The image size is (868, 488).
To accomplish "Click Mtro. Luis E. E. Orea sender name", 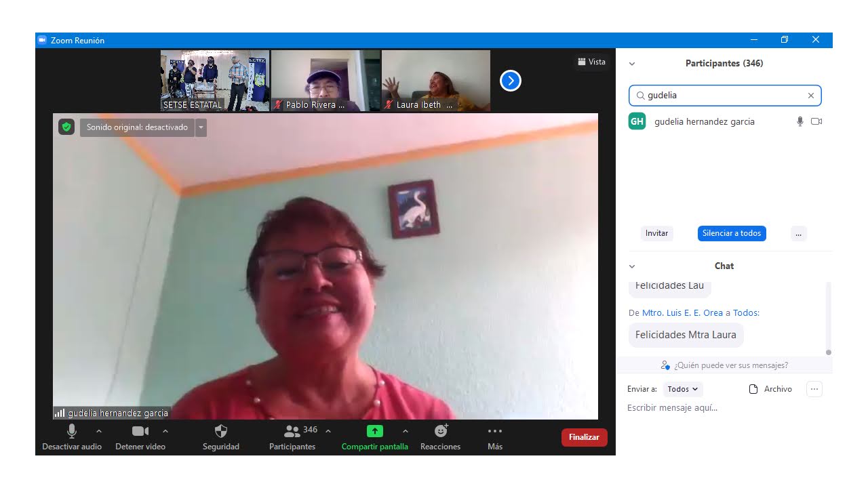I will (682, 313).
